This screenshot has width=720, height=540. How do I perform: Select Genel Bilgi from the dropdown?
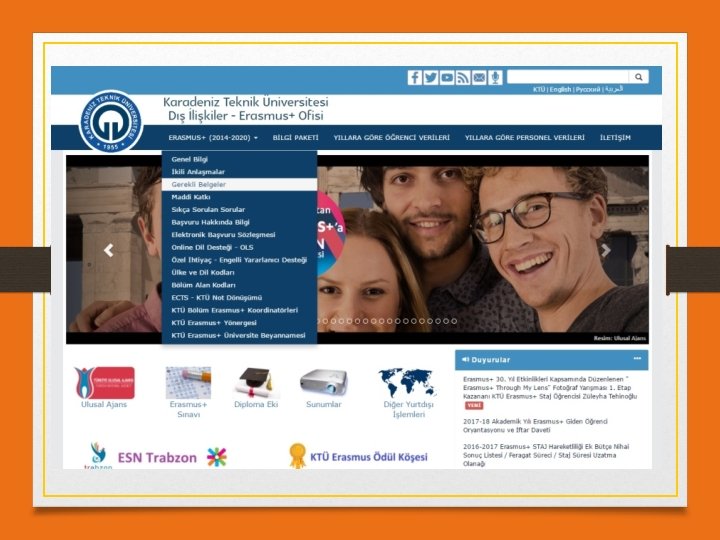[239, 159]
